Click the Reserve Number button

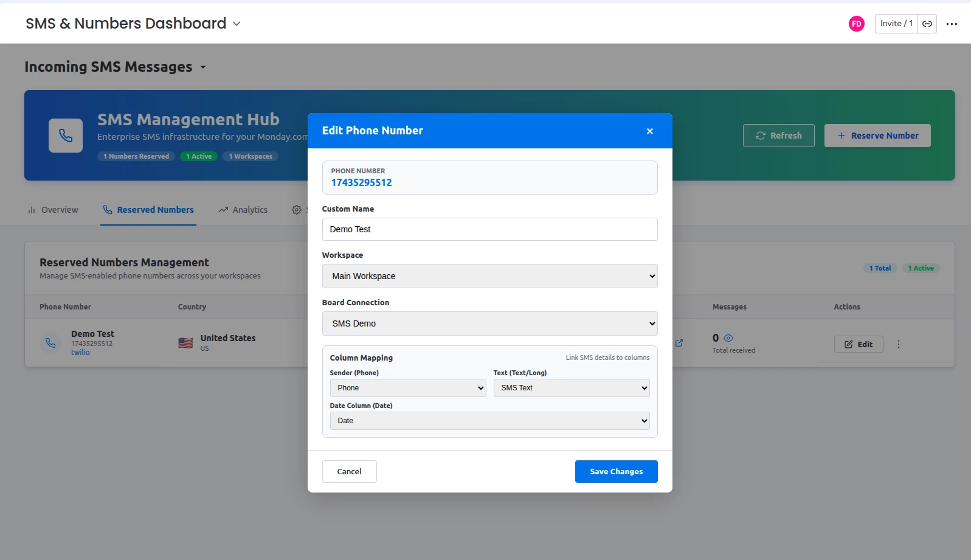point(877,136)
